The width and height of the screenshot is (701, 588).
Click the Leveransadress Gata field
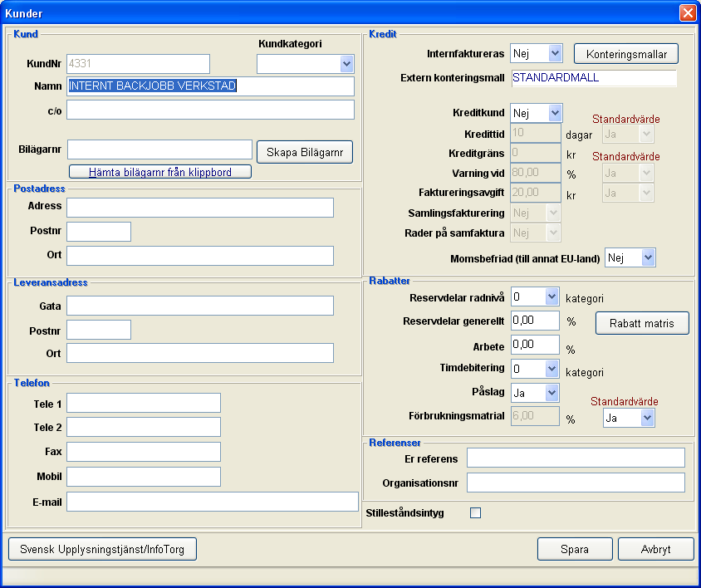point(200,306)
